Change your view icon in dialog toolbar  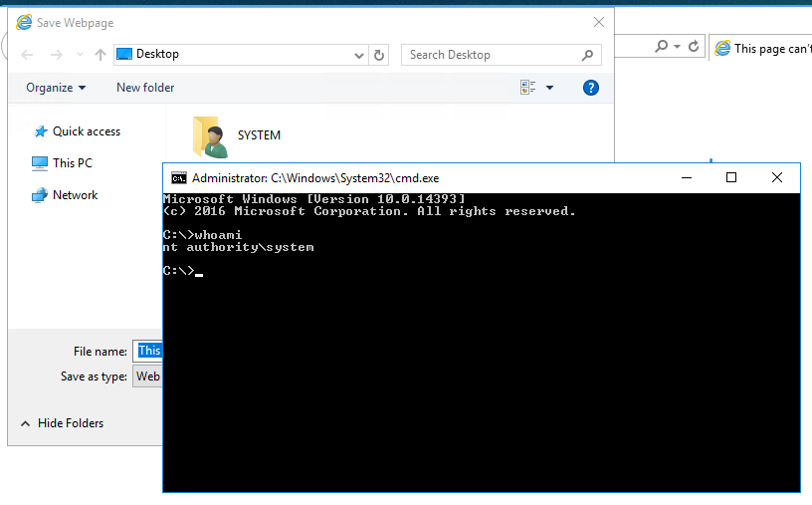pyautogui.click(x=527, y=88)
